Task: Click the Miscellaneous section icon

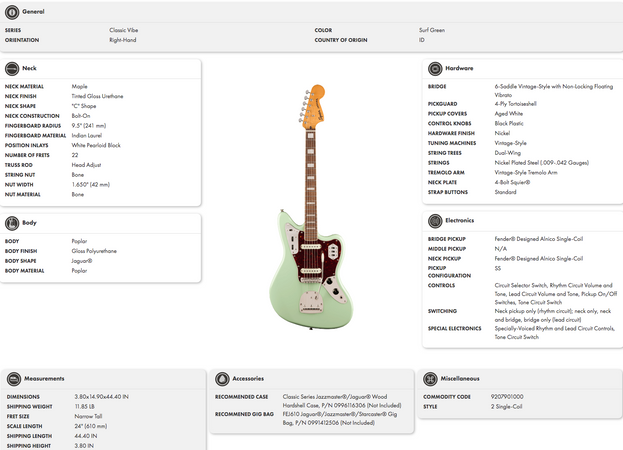Action: (430, 379)
